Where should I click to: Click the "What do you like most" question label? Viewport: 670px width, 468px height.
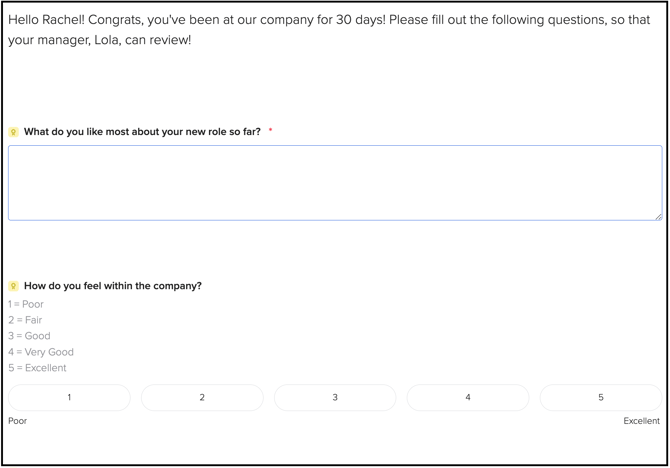pos(142,132)
